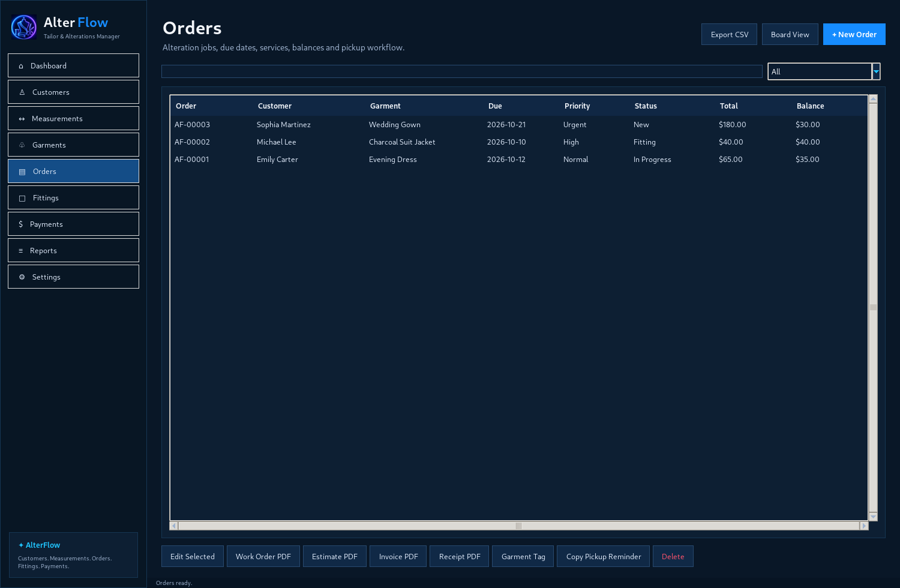Click the AlterFlow logo icon
This screenshot has width=900, height=588.
click(x=24, y=27)
